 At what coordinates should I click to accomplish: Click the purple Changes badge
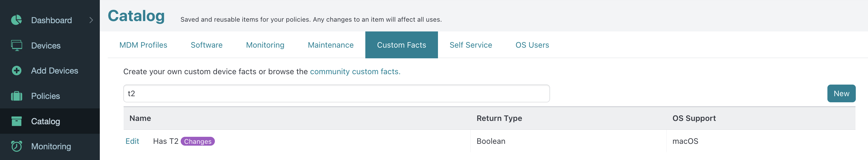tap(197, 141)
